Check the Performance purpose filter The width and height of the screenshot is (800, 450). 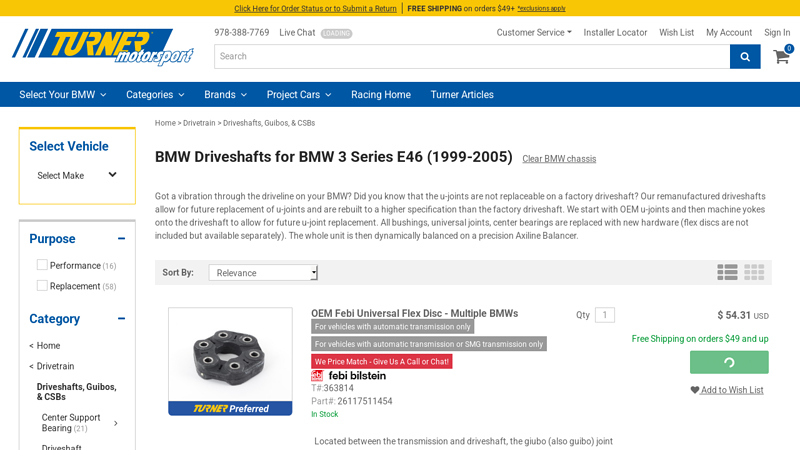pos(42,265)
